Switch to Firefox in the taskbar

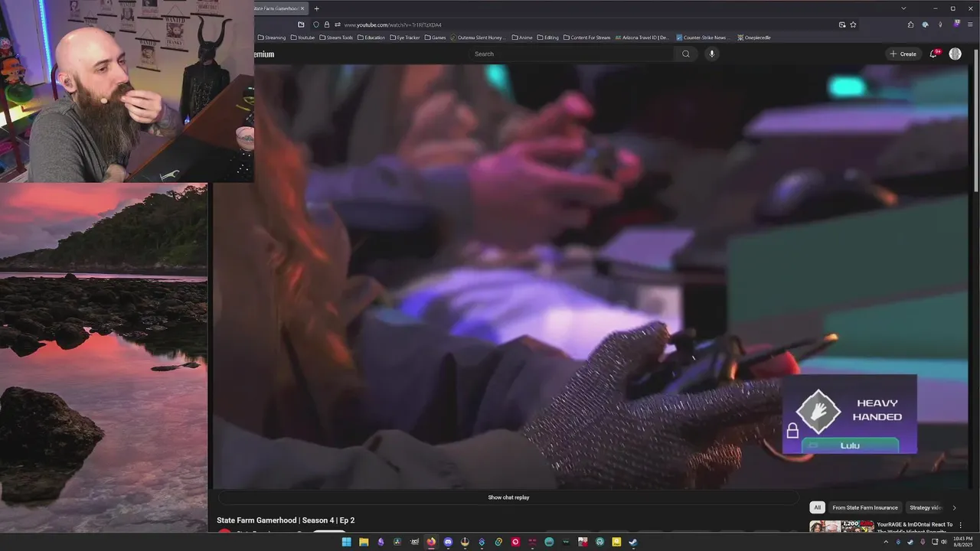(431, 542)
